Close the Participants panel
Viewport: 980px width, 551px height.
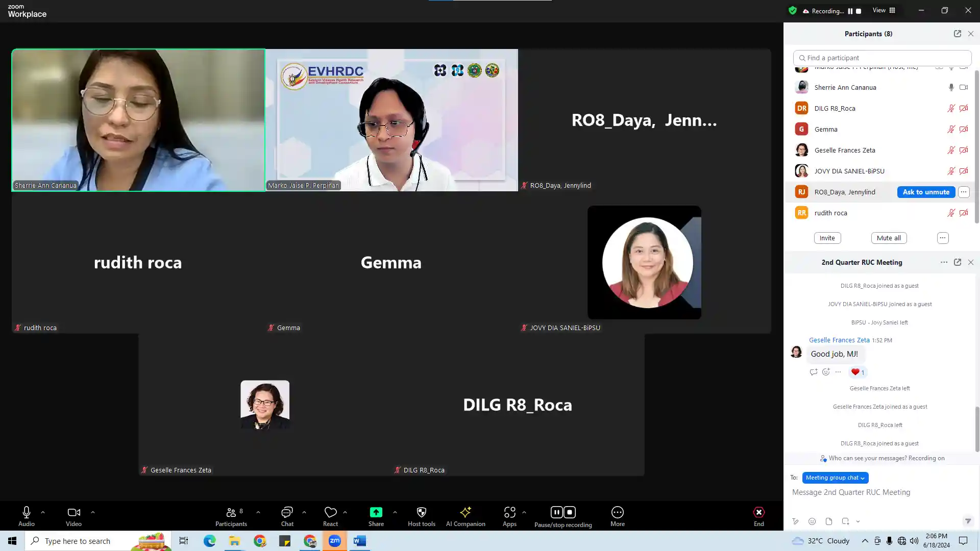[x=971, y=34]
